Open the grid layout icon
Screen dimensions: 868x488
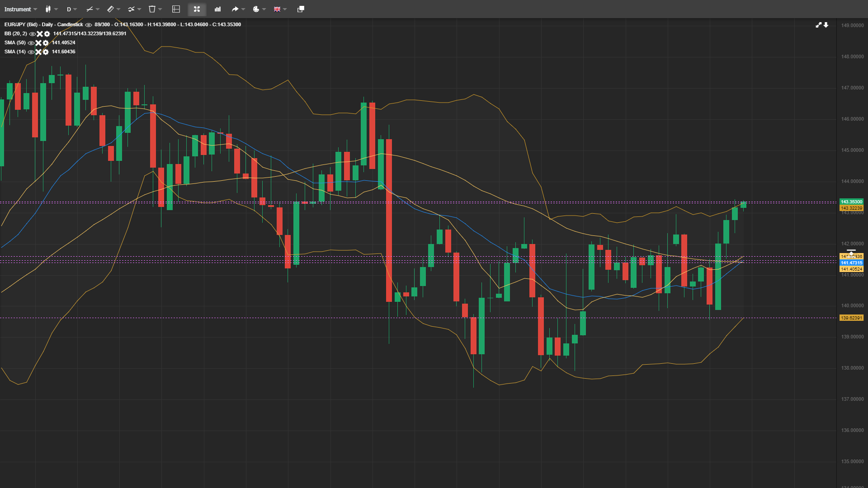point(175,9)
